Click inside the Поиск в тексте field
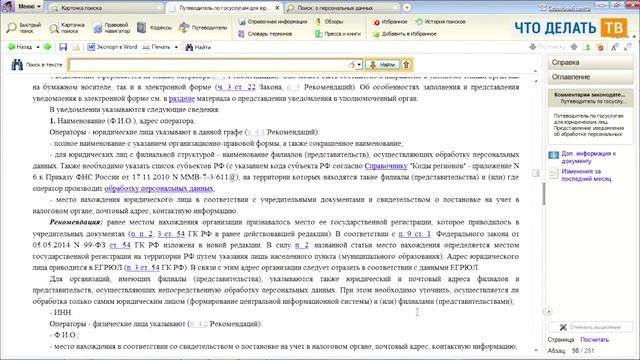640x360 pixels. [x=208, y=64]
